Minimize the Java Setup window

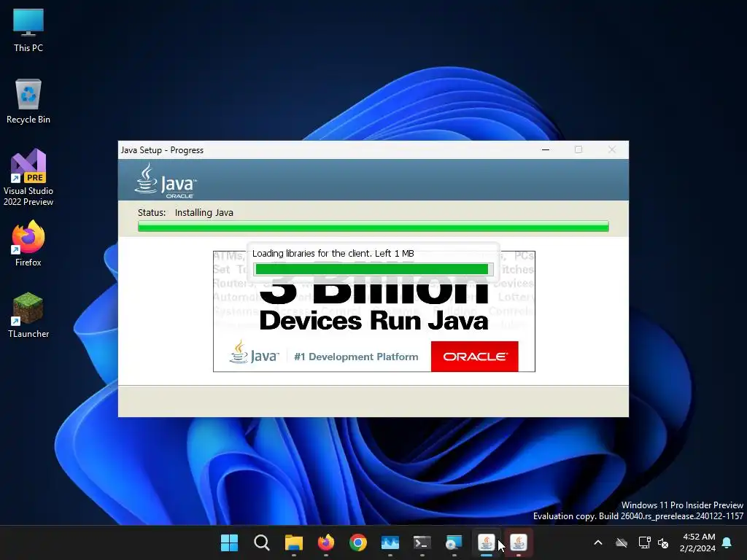click(x=546, y=149)
